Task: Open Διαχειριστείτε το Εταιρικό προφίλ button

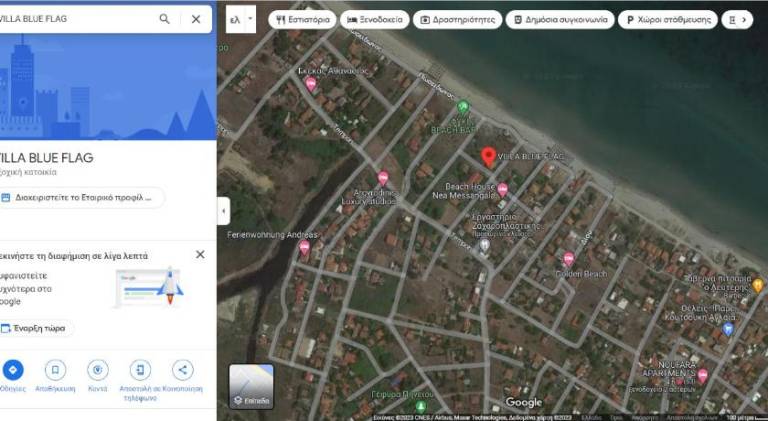Action: click(x=81, y=198)
